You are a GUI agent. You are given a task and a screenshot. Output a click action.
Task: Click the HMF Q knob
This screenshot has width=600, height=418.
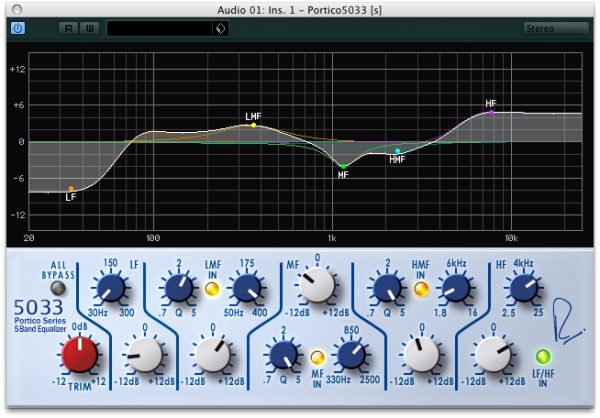click(387, 288)
